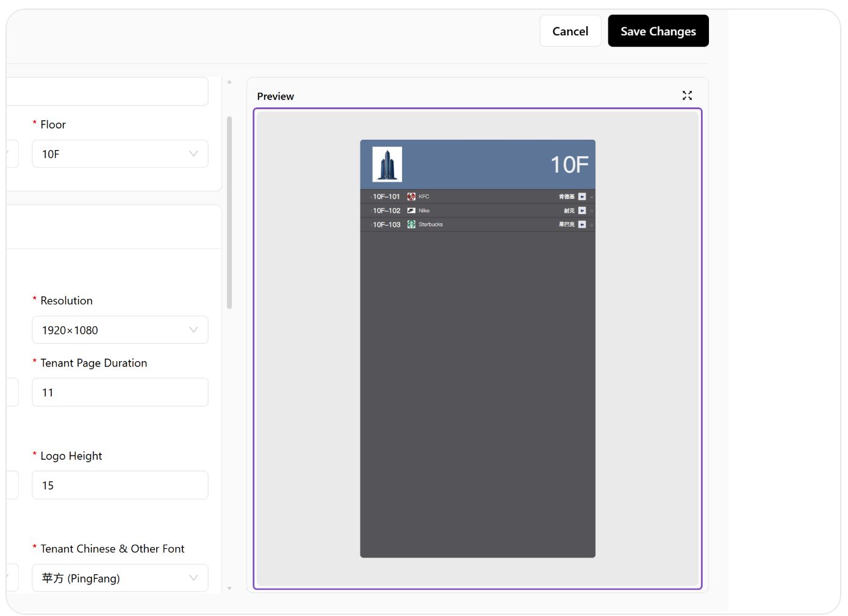The width and height of the screenshot is (848, 616).
Task: Click the Save Changes button
Action: point(658,31)
